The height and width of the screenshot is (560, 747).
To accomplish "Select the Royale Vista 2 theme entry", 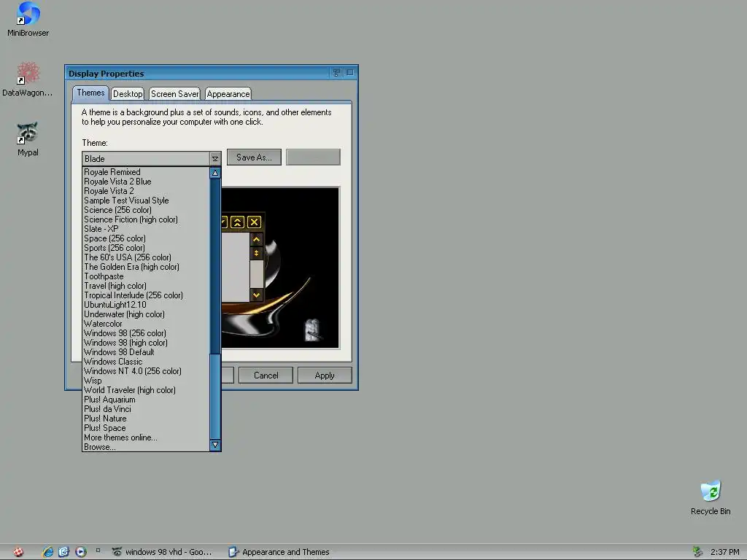I will coord(146,191).
